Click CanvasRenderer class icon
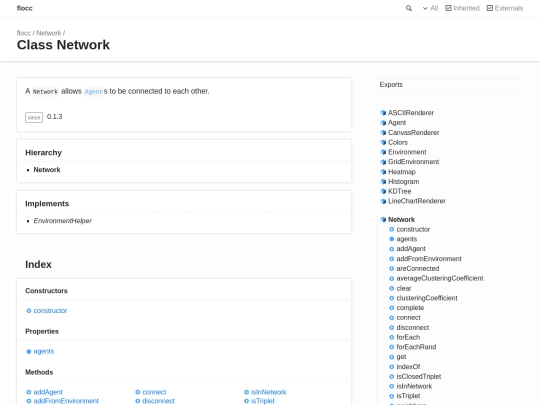This screenshot has width=540, height=405. (383, 133)
